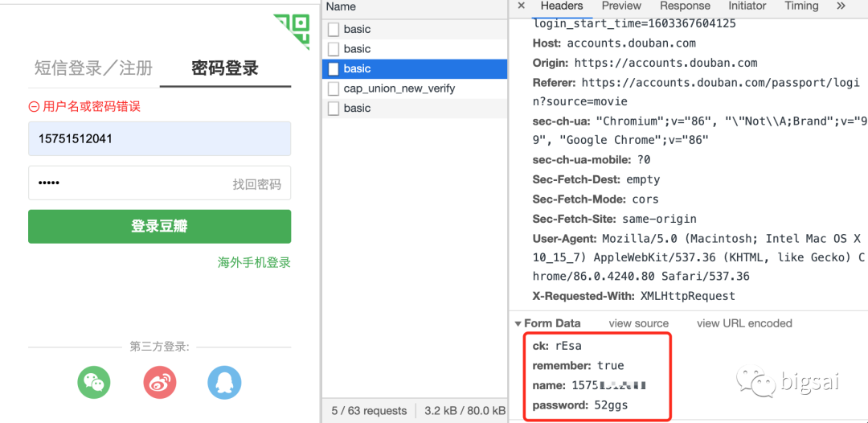Log in with the WeChat icon
Screen dimensions: 868x423
[x=93, y=382]
